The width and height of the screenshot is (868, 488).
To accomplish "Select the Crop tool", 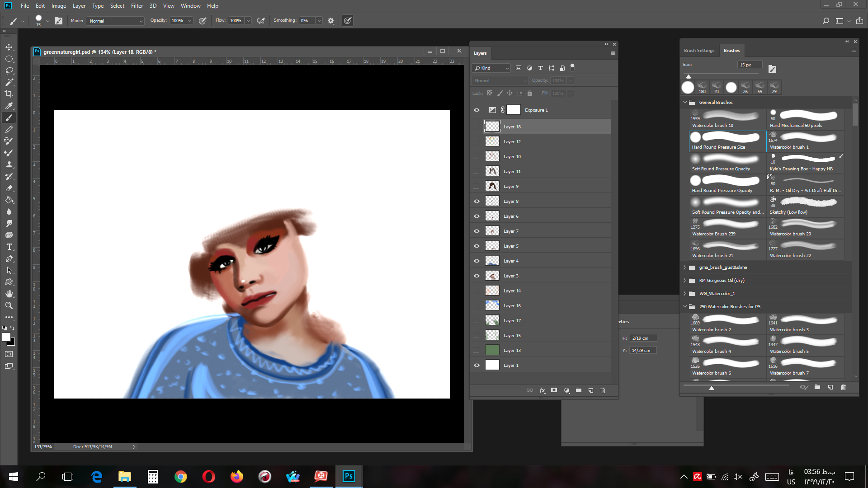I will (9, 94).
